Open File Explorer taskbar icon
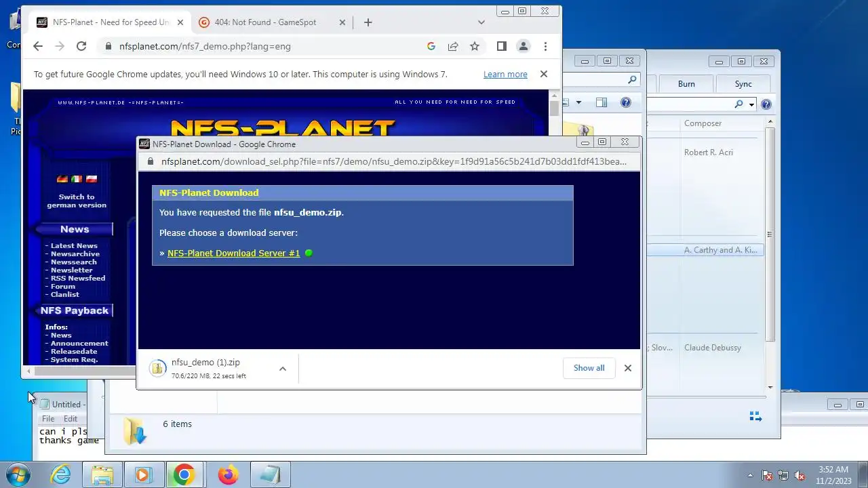The image size is (868, 488). click(102, 474)
